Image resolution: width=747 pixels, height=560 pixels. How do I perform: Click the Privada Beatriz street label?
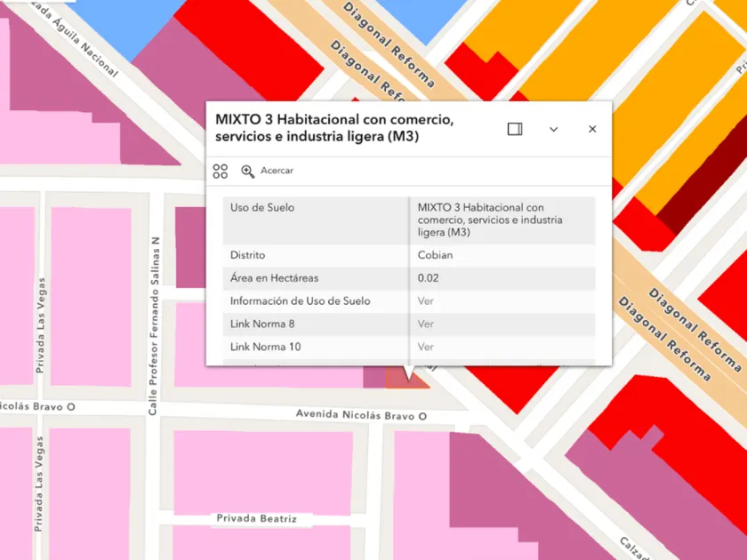pyautogui.click(x=256, y=519)
